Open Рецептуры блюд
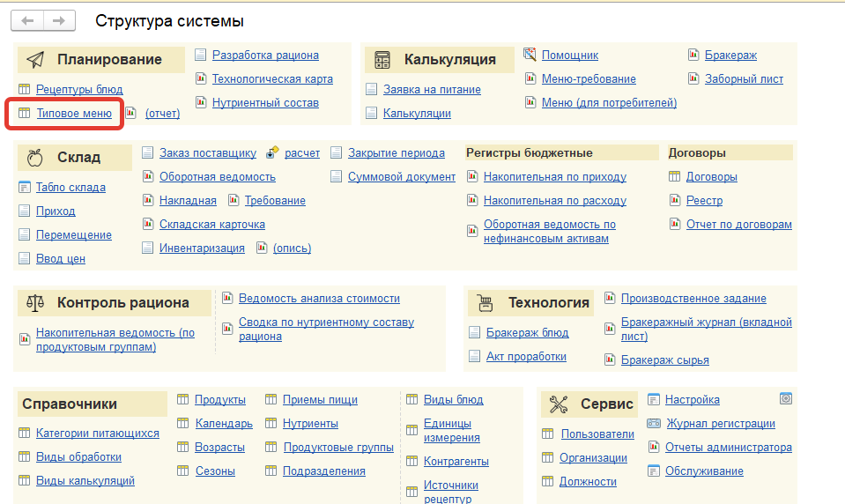845x504 pixels. 79,89
